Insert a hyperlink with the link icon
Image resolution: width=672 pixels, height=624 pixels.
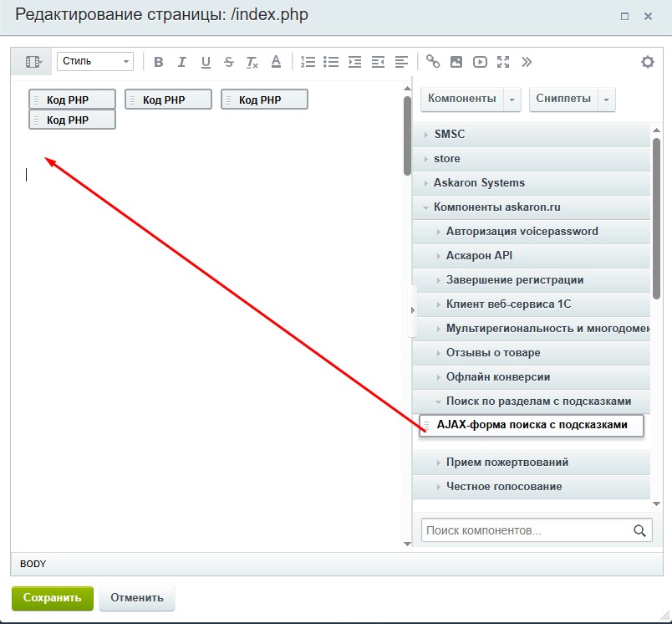[x=433, y=62]
